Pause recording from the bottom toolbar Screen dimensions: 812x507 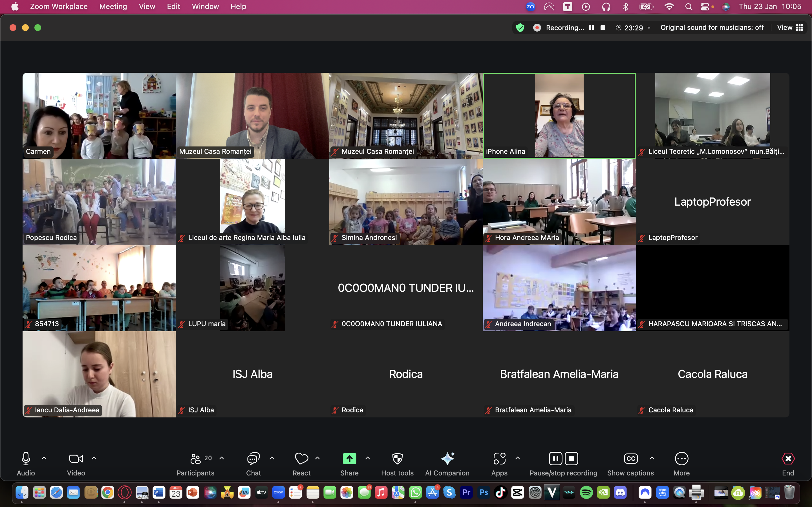click(x=555, y=458)
